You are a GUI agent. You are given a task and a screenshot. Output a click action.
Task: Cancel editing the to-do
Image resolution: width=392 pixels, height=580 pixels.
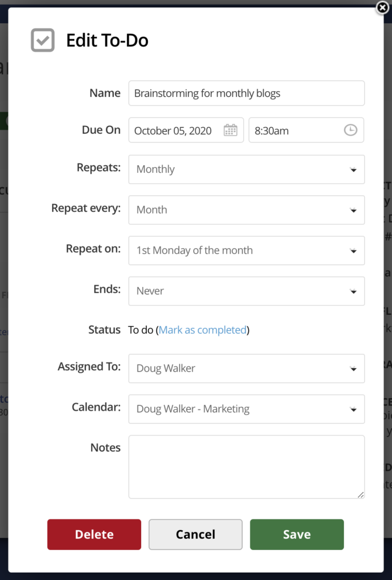[195, 534]
